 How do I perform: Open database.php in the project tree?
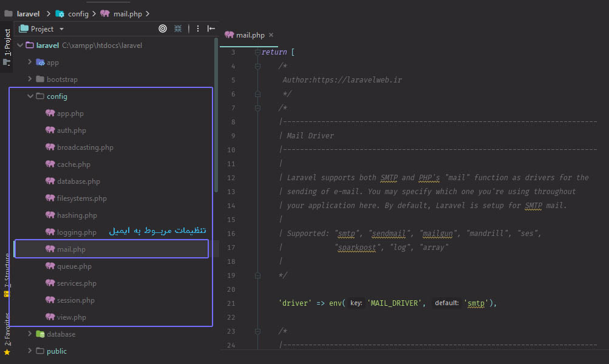coord(78,181)
